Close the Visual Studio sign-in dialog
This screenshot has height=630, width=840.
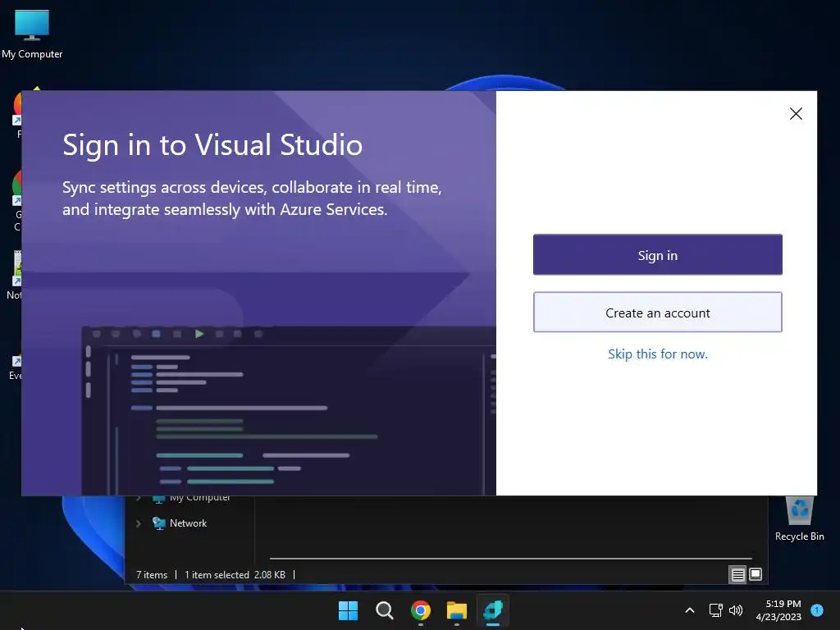(796, 113)
